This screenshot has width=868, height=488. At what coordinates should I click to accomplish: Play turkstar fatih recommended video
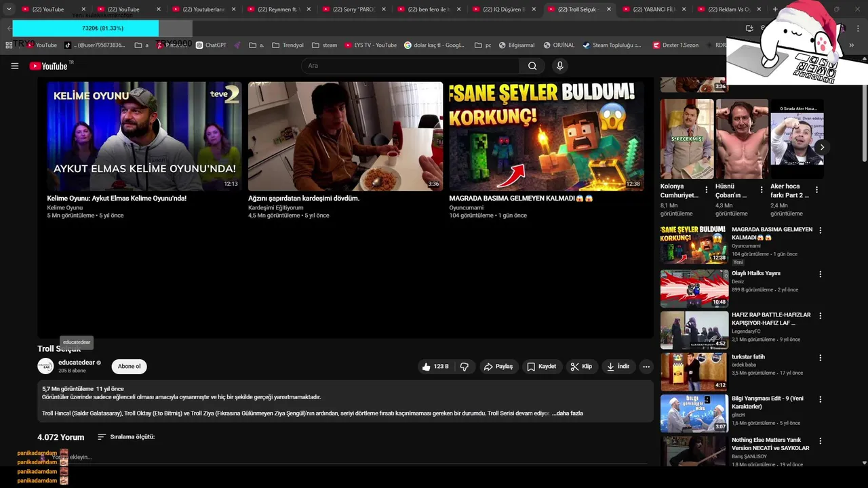pyautogui.click(x=694, y=372)
